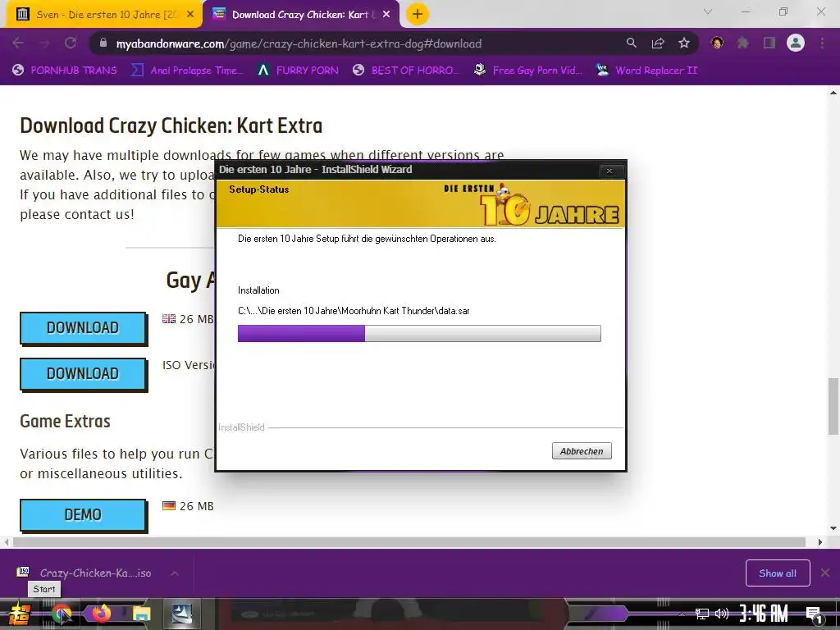The image size is (840, 630).
Task: Open the BEST OF HORRO... bookmark
Action: pyautogui.click(x=406, y=71)
